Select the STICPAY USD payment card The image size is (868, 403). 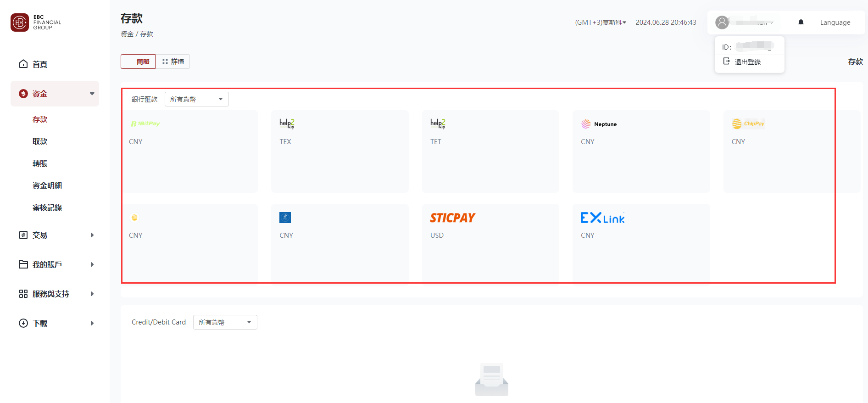click(490, 245)
